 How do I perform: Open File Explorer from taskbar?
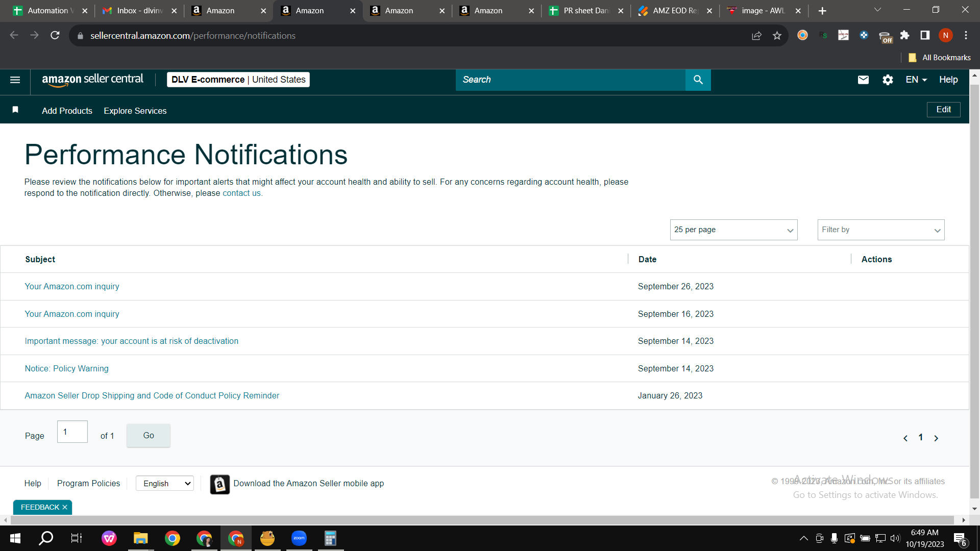[140, 538]
